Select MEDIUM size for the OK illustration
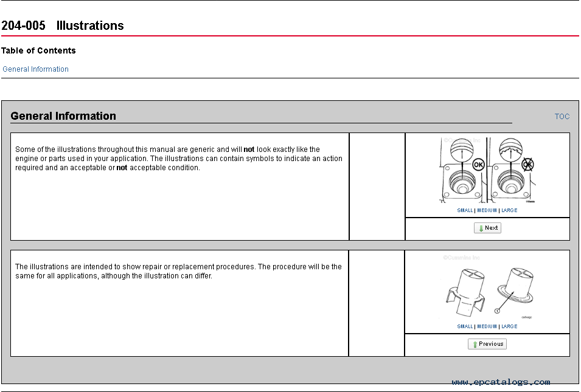 487,210
